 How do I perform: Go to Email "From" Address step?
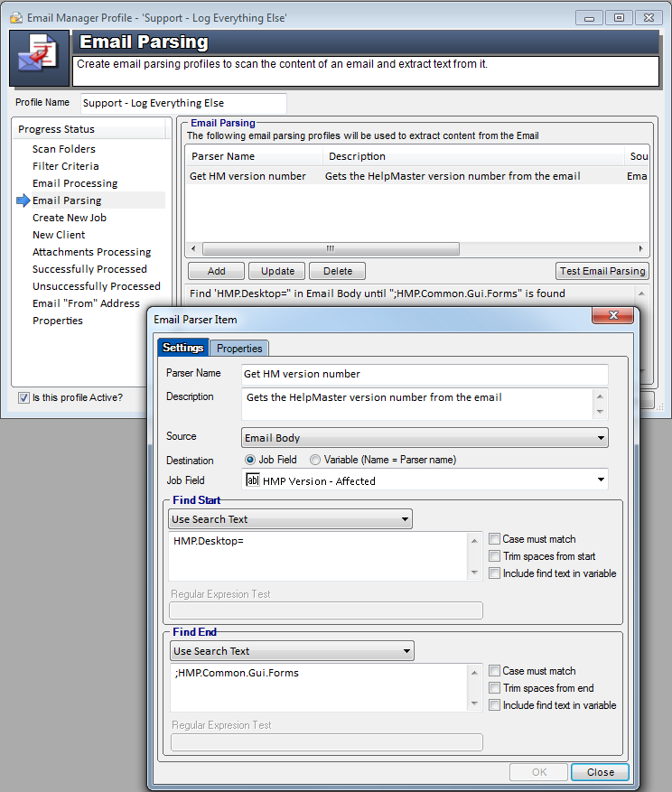click(86, 303)
